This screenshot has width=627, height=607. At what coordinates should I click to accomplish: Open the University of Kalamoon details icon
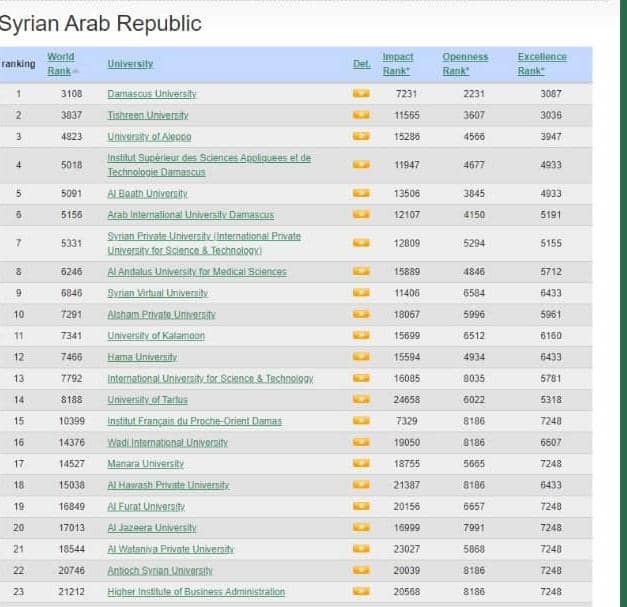(361, 335)
